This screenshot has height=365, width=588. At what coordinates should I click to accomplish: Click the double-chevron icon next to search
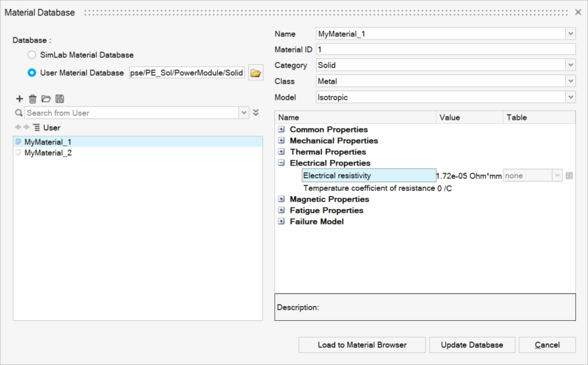click(256, 113)
